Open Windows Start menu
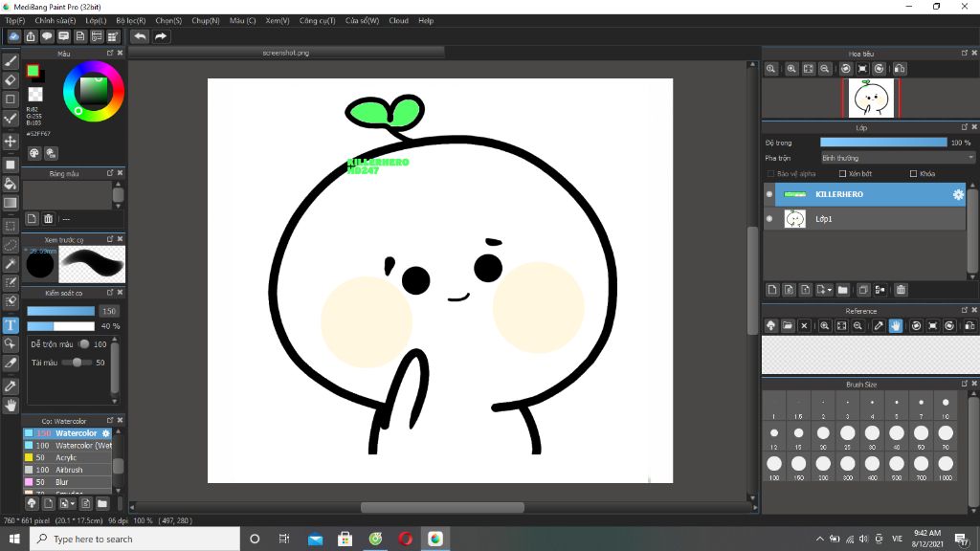 pos(14,539)
